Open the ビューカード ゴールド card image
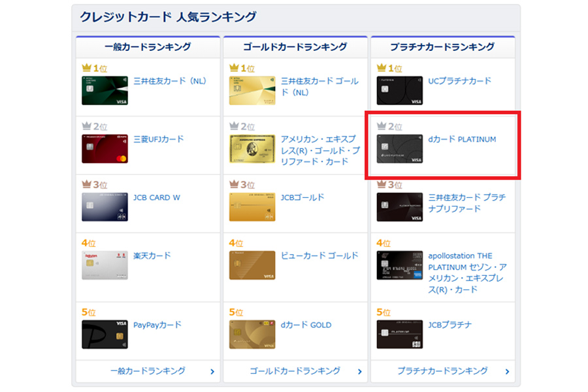The height and width of the screenshot is (392, 588). 252,265
